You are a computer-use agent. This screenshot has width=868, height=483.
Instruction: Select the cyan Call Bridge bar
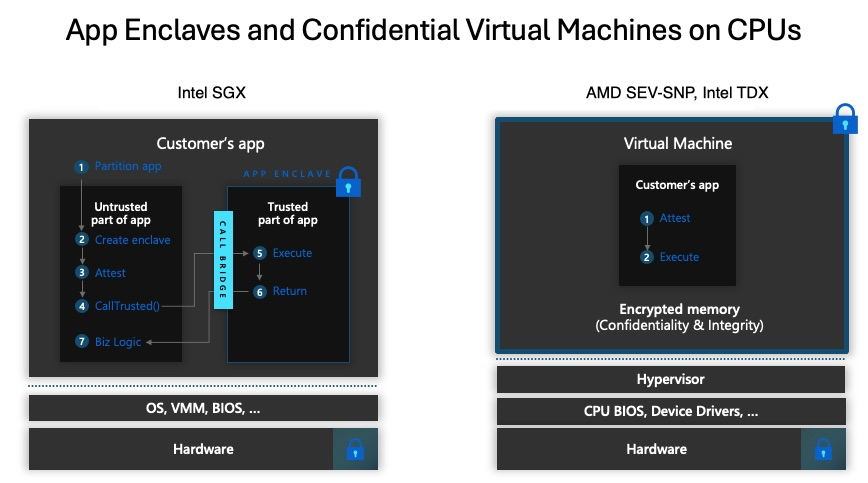point(222,260)
